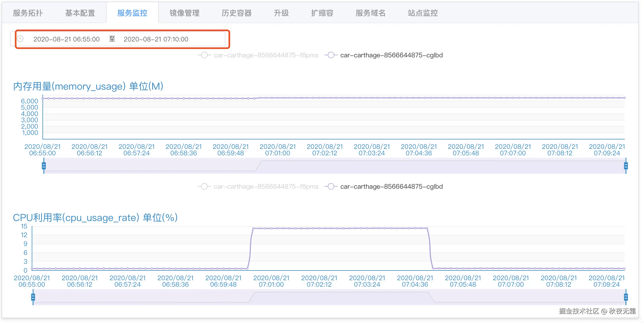644x323 pixels.
Task: Click the dataZoom slider bar below the CPU chart
Action: (323, 297)
